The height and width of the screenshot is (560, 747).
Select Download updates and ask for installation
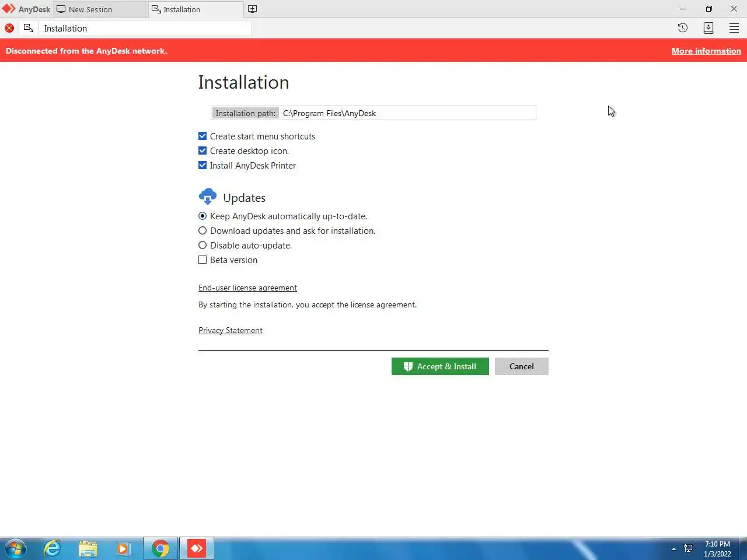coord(203,230)
